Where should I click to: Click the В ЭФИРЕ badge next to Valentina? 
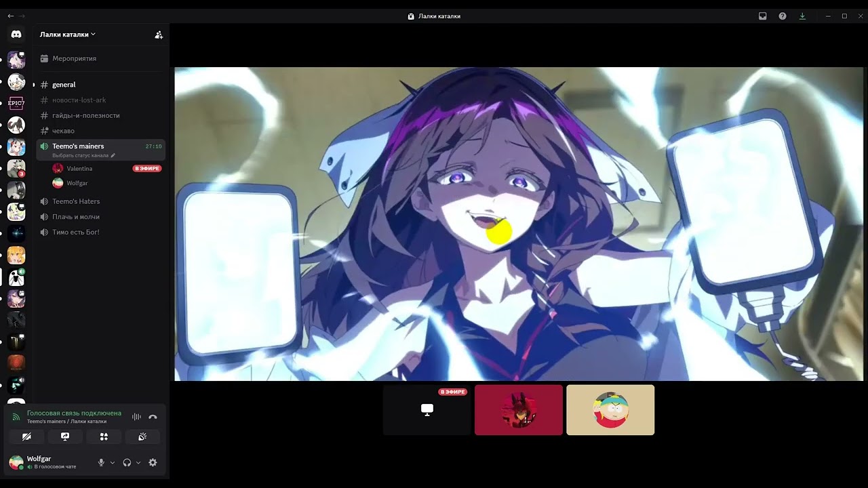[x=147, y=168]
